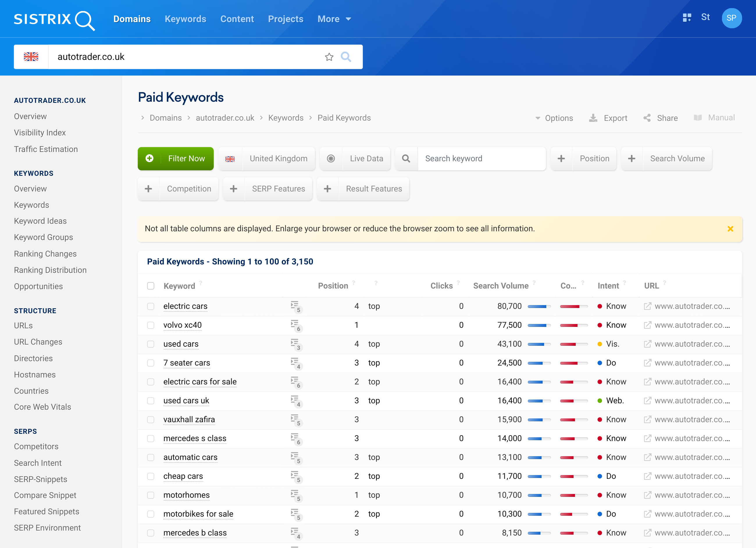Open Ranking Distribution in sidebar

pyautogui.click(x=50, y=270)
